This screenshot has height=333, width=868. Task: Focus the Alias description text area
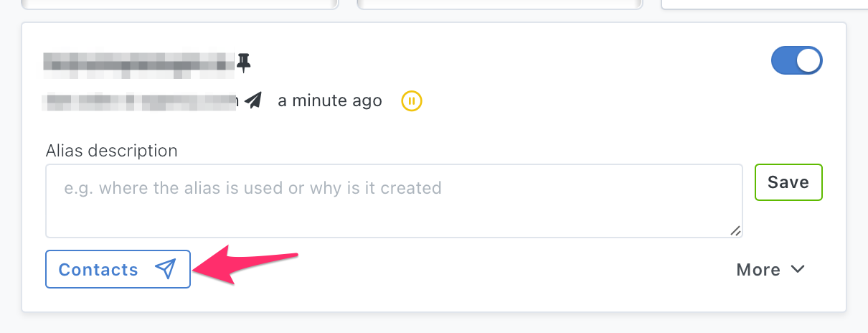tap(394, 201)
